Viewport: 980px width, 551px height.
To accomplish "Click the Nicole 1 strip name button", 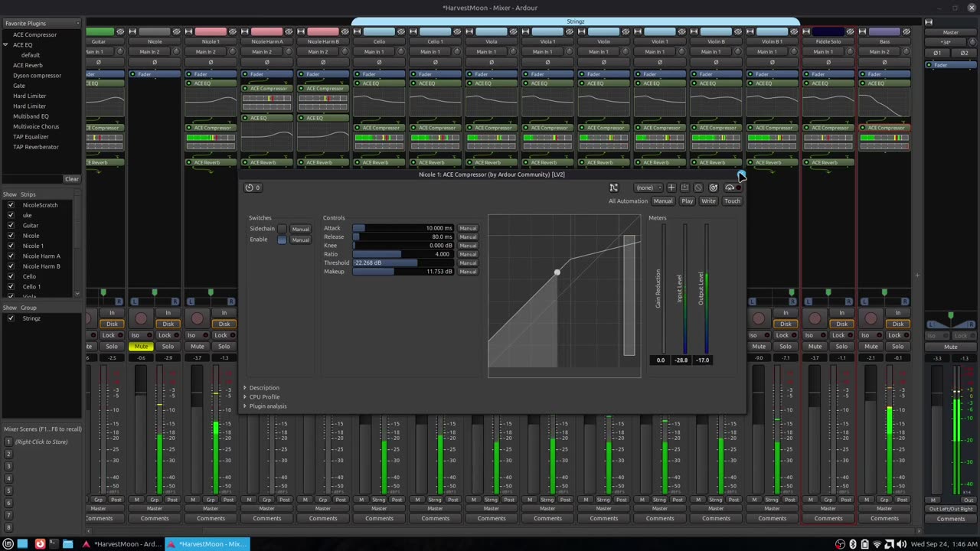I will click(x=211, y=41).
